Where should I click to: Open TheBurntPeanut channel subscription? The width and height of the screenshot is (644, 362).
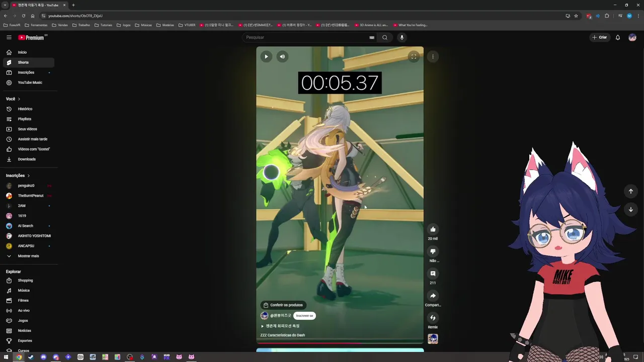point(29,196)
